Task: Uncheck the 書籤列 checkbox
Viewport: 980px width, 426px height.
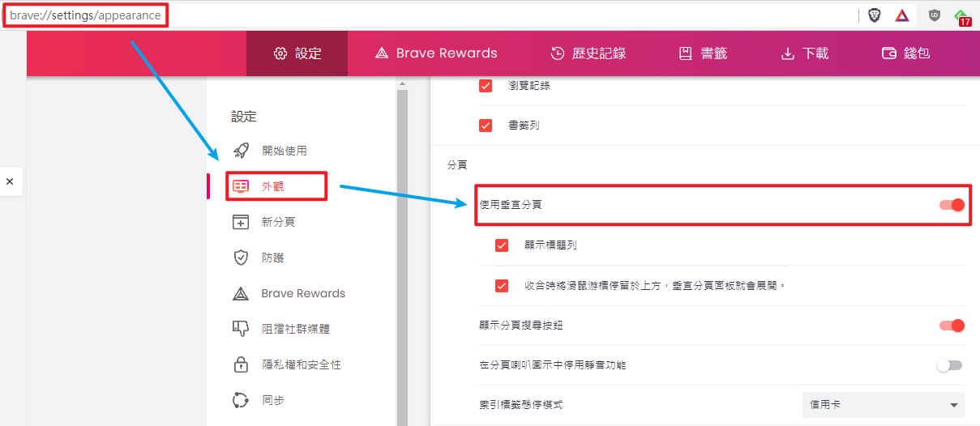Action: tap(486, 126)
